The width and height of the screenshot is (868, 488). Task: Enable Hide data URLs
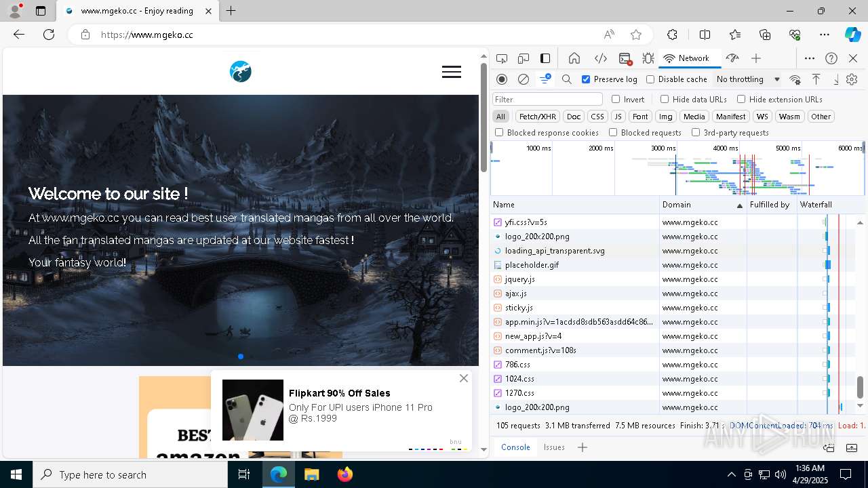click(x=665, y=99)
